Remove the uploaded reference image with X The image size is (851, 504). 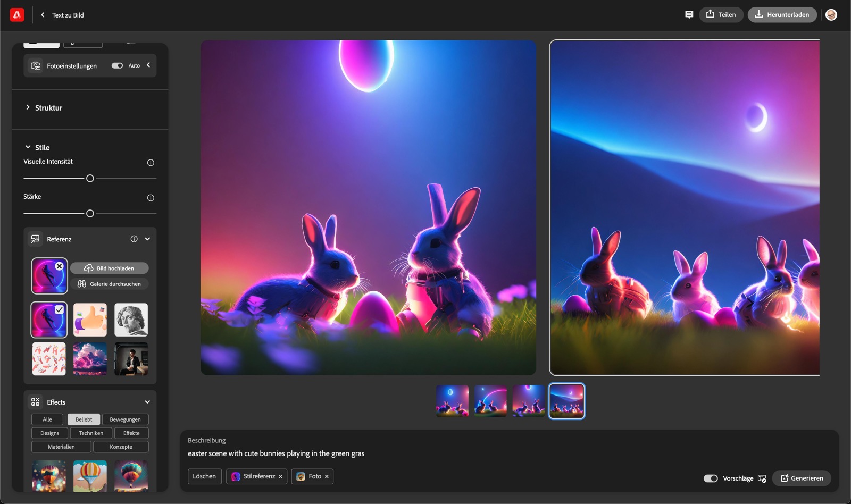[x=60, y=266]
